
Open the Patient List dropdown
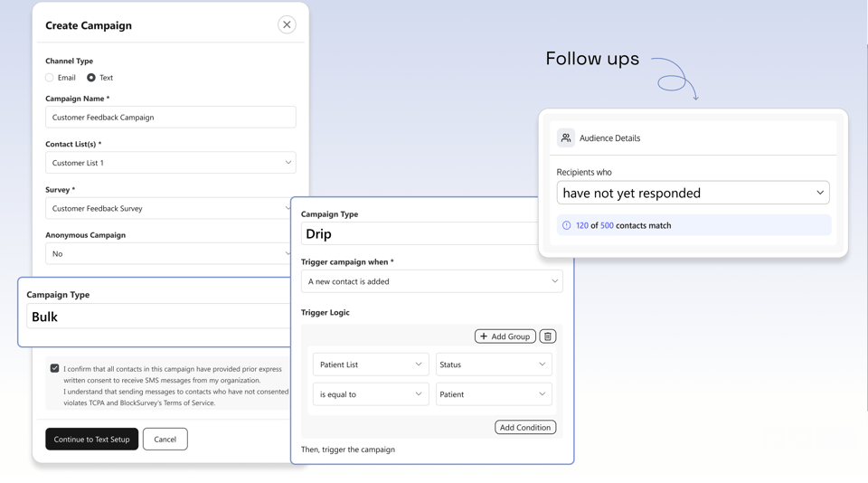pos(371,365)
